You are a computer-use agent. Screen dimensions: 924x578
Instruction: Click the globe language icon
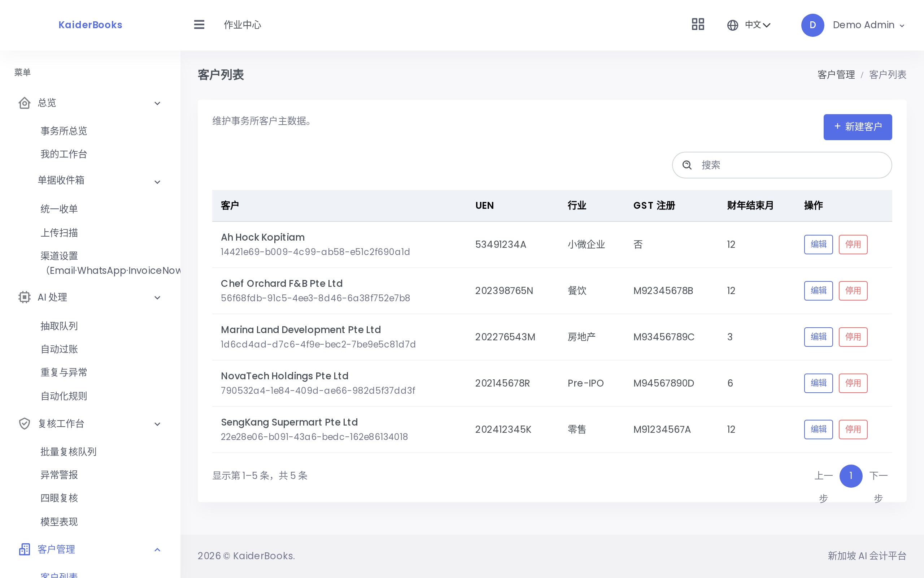coord(732,25)
